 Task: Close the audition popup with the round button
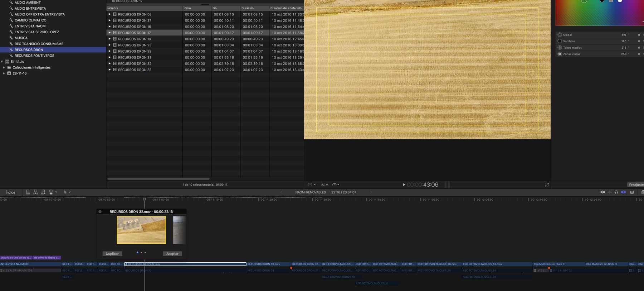pyautogui.click(x=100, y=211)
